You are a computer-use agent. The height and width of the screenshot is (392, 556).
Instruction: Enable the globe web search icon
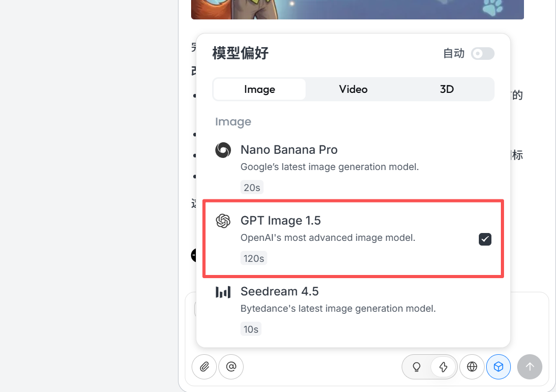471,367
